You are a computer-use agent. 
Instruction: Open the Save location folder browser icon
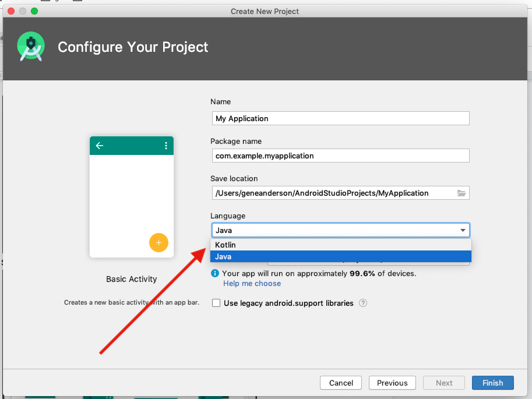(x=461, y=193)
